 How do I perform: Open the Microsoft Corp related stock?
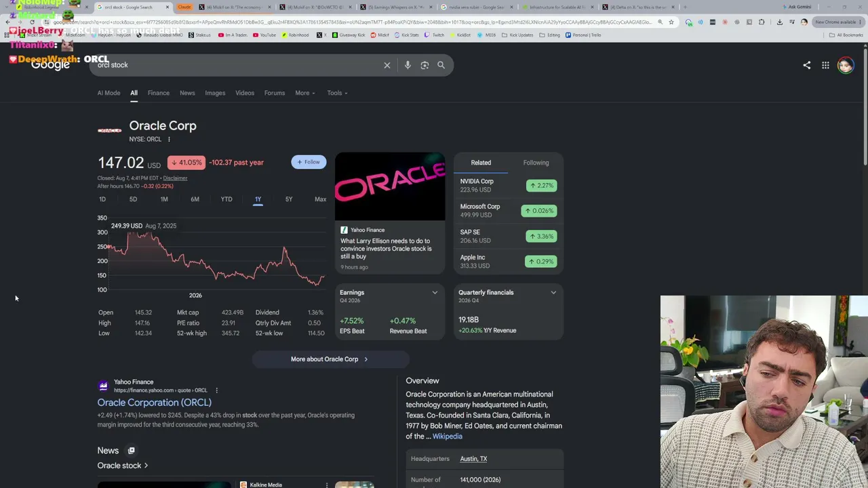coord(508,211)
